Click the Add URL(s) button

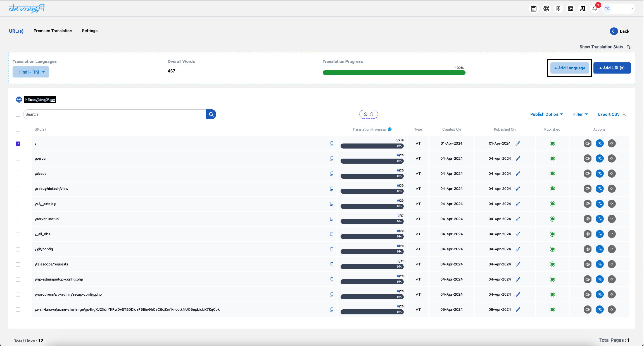tap(612, 68)
